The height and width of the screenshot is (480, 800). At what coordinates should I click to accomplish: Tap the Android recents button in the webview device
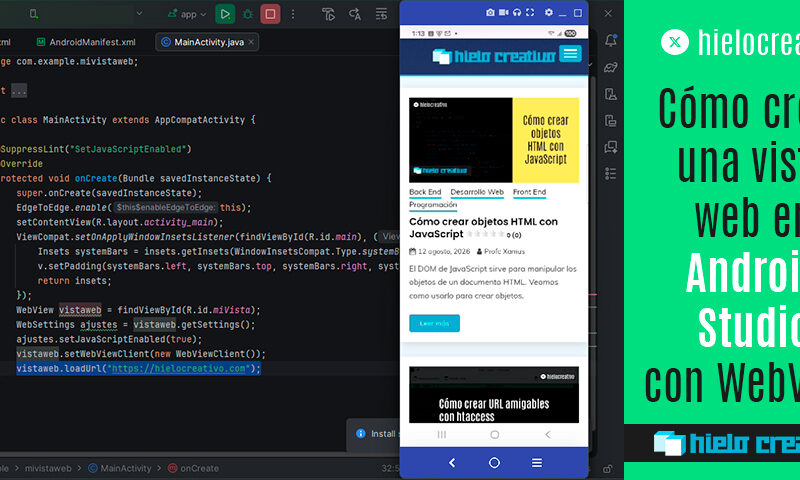(442, 435)
